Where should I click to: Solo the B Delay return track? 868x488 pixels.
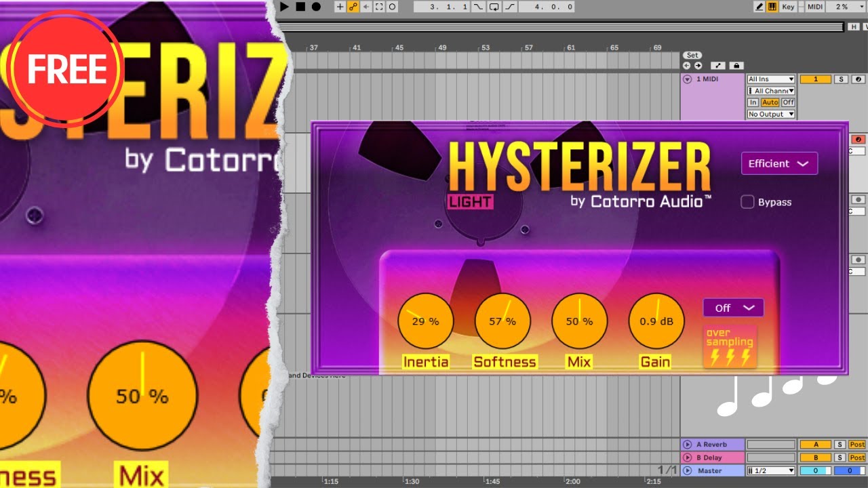pyautogui.click(x=840, y=457)
